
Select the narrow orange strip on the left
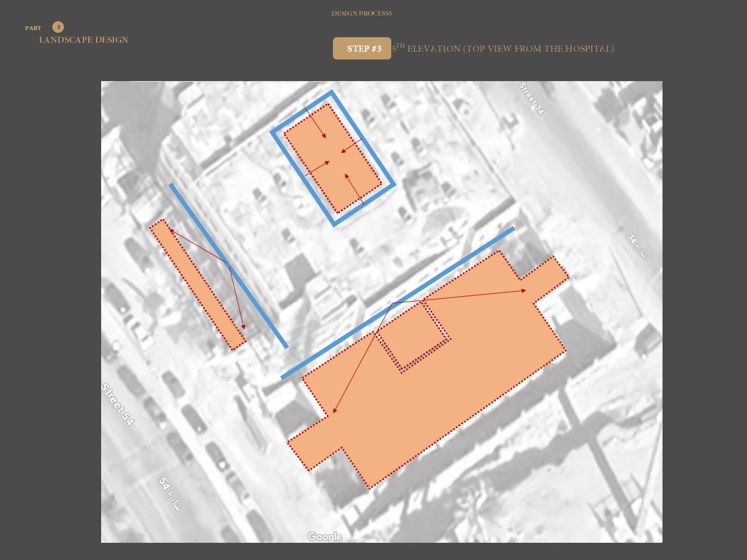pyautogui.click(x=197, y=284)
